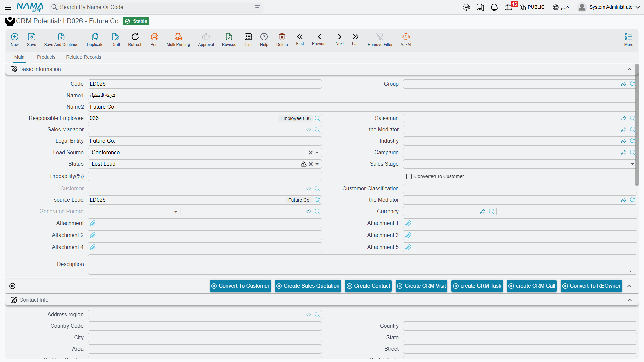The image size is (644, 362).
Task: Search Responsible Employee lookup icon
Action: 317,118
